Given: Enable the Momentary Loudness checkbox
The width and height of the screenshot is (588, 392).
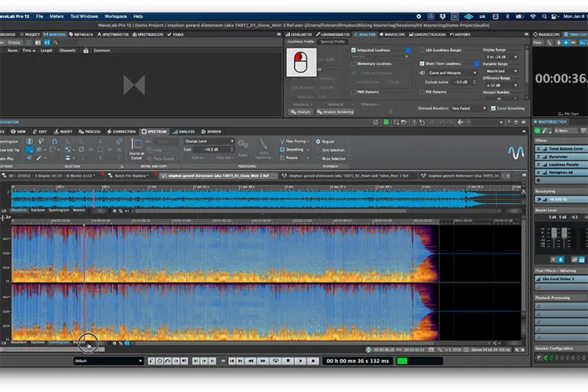Looking at the screenshot, I should (x=354, y=64).
